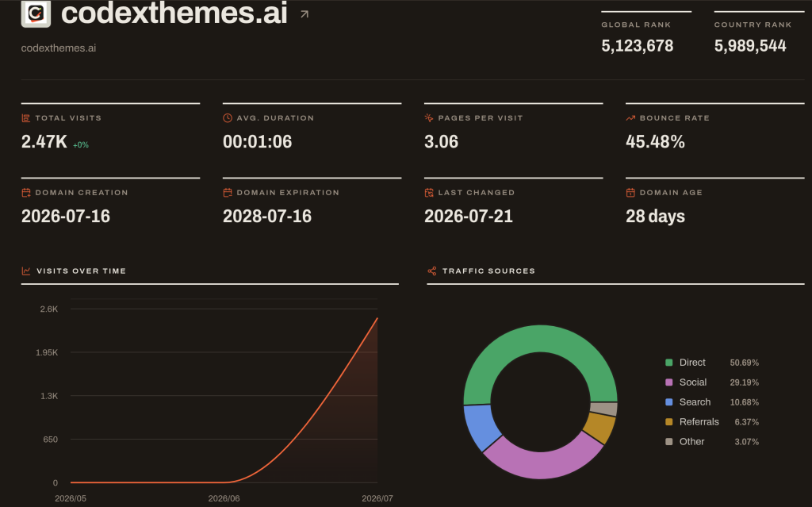Click the 2026/06 x-axis label

point(224,498)
